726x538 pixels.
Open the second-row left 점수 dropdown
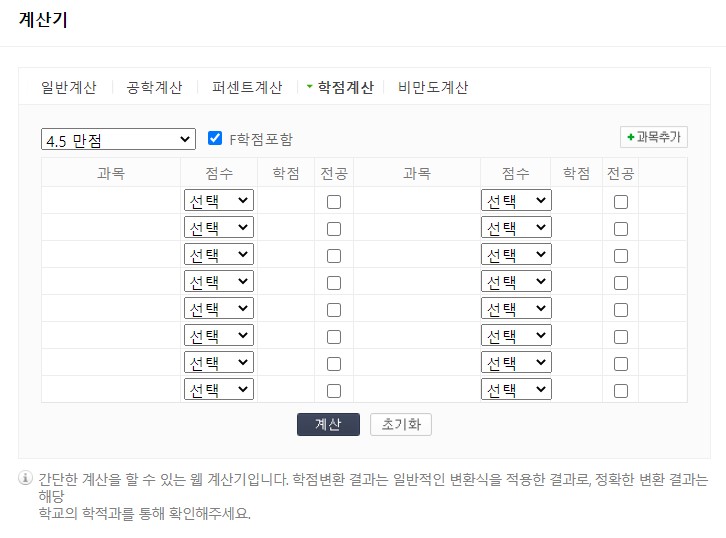(219, 227)
